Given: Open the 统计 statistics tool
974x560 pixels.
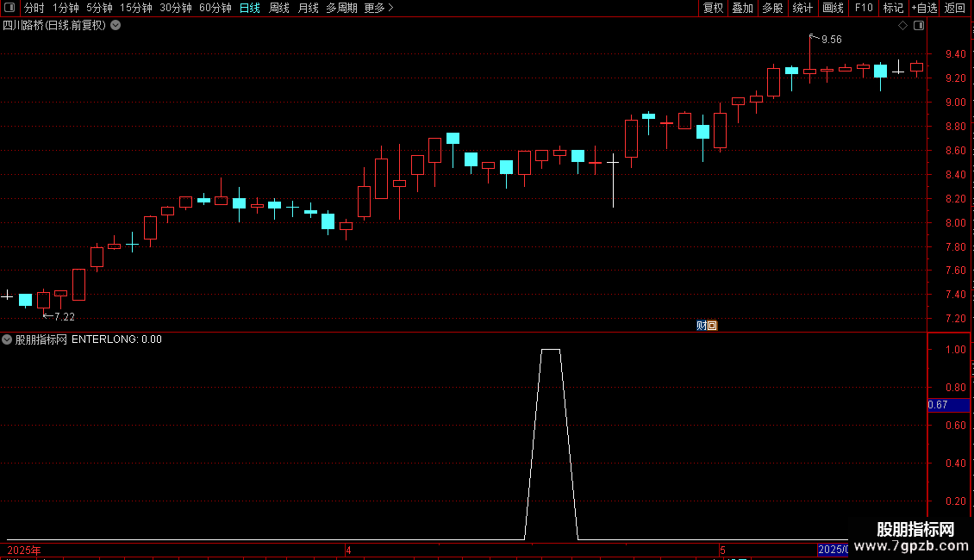Looking at the screenshot, I should click(x=802, y=8).
